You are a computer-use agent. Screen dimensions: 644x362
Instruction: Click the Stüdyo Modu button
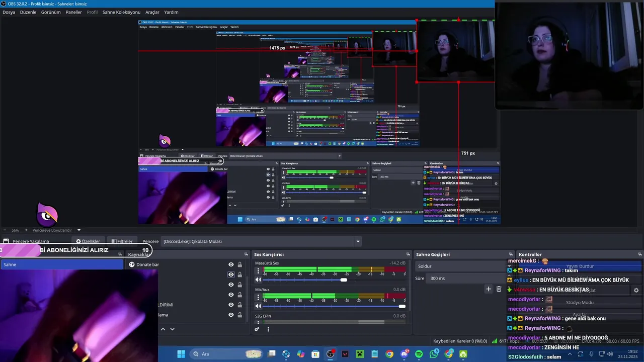pyautogui.click(x=580, y=303)
